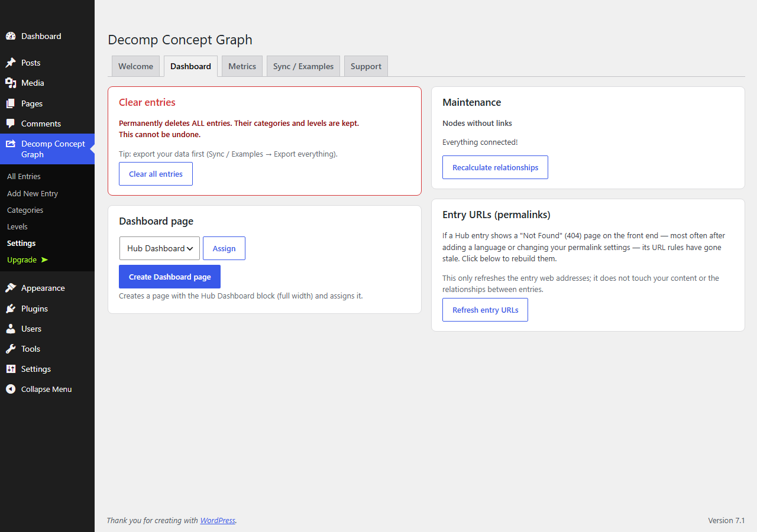Open the Support tab

tap(365, 66)
